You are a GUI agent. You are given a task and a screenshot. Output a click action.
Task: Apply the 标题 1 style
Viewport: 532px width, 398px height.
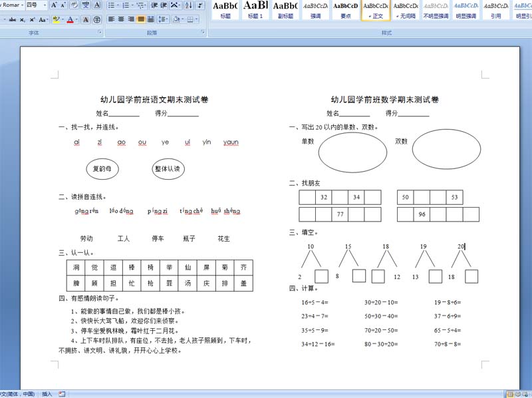click(x=255, y=10)
